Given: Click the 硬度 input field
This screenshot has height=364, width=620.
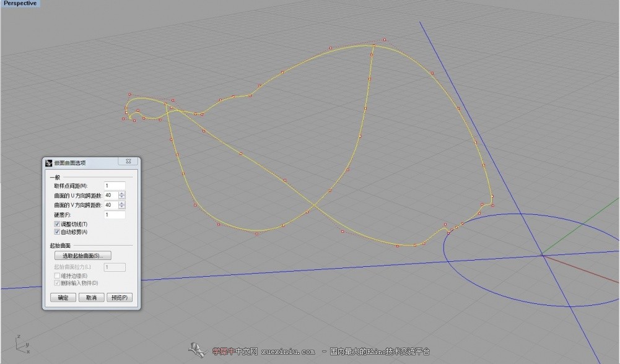Looking at the screenshot, I should click(x=115, y=215).
